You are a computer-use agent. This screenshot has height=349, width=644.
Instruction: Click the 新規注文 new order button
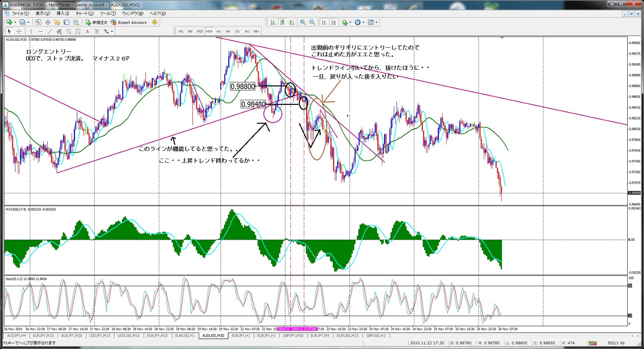click(97, 22)
